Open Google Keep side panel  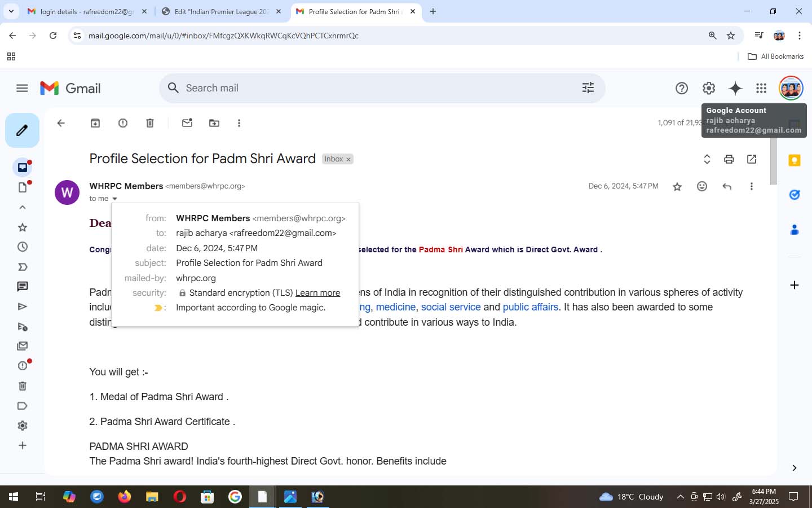(x=795, y=160)
